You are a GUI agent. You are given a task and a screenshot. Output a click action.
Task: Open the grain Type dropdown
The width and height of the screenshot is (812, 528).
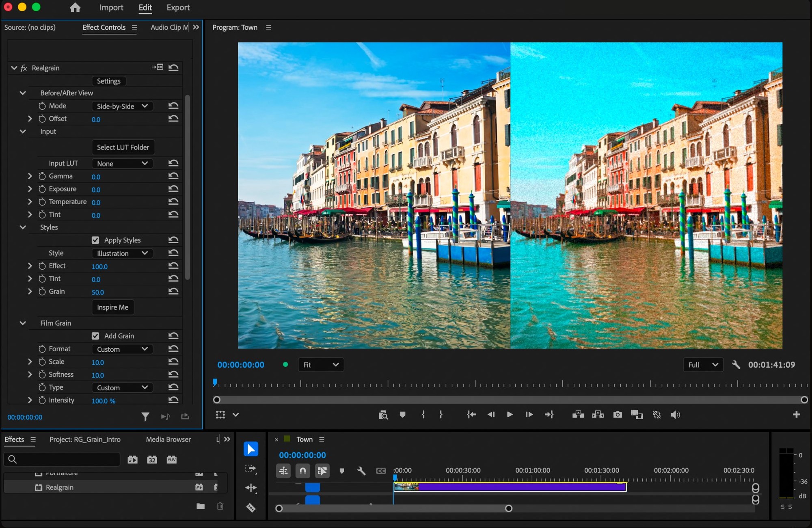pyautogui.click(x=122, y=387)
